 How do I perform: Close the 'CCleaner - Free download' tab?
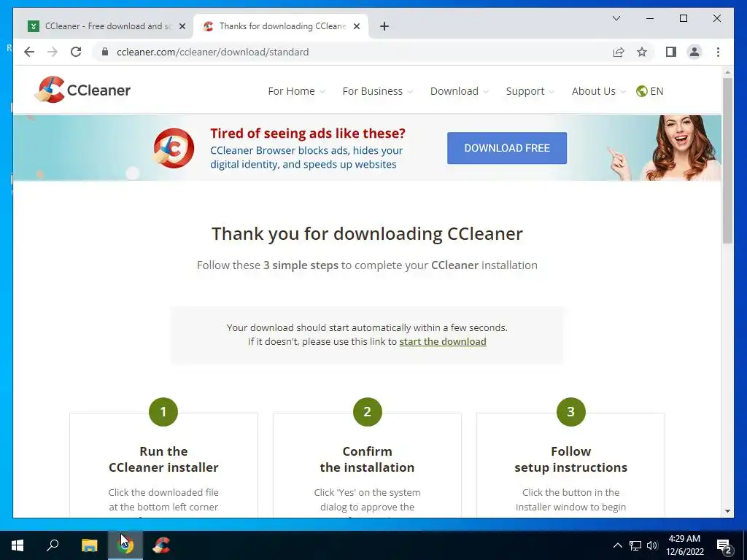pyautogui.click(x=182, y=26)
